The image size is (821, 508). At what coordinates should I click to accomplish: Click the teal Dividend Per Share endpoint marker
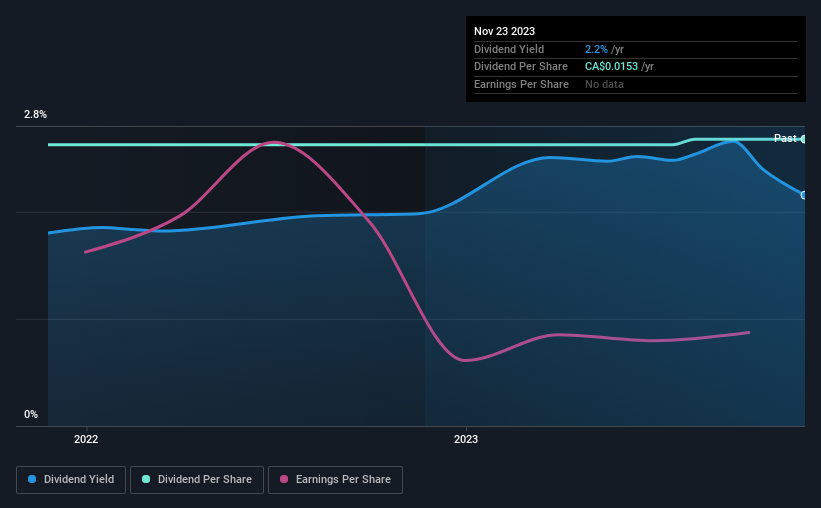click(804, 139)
